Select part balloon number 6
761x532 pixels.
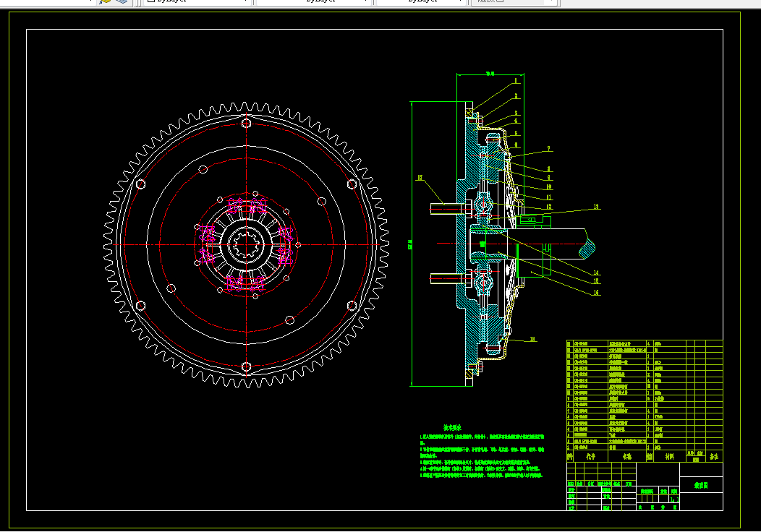point(516,145)
